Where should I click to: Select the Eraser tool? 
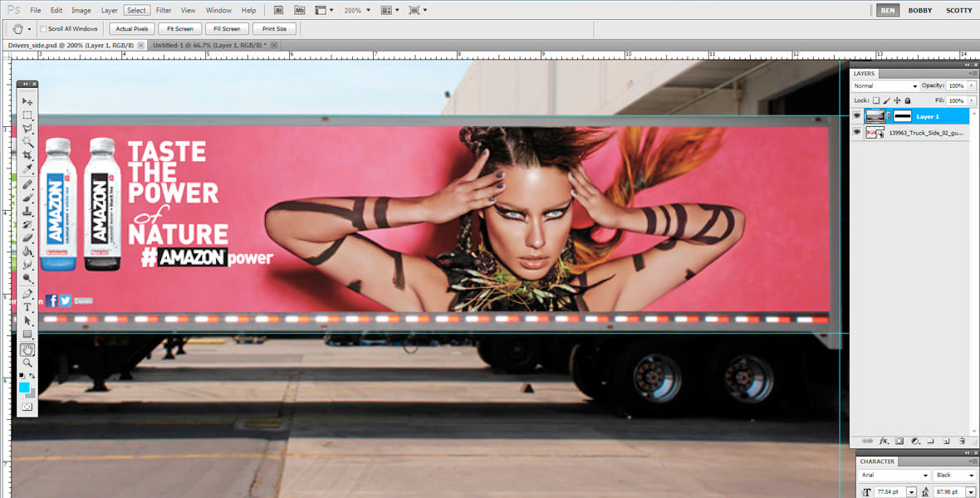[27, 238]
